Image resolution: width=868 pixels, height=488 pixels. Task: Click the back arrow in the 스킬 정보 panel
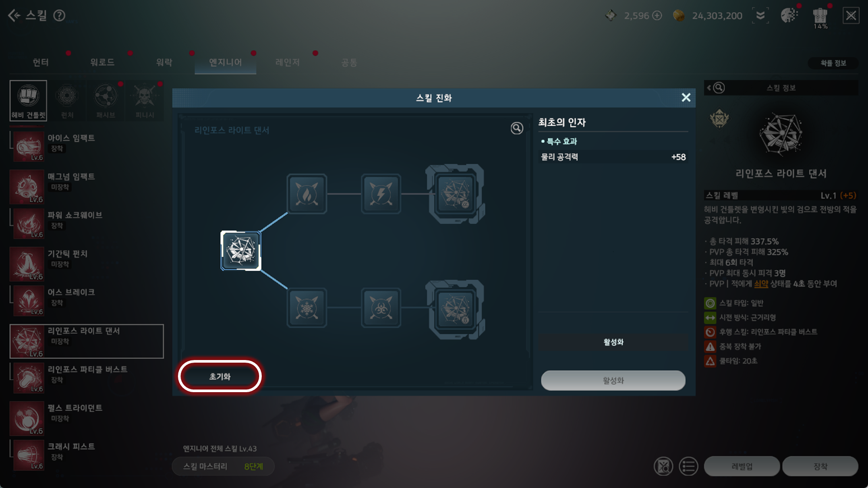(x=709, y=88)
